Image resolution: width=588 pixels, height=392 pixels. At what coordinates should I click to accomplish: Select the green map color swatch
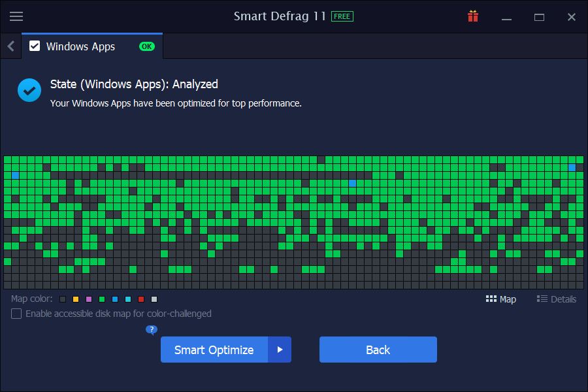click(101, 299)
